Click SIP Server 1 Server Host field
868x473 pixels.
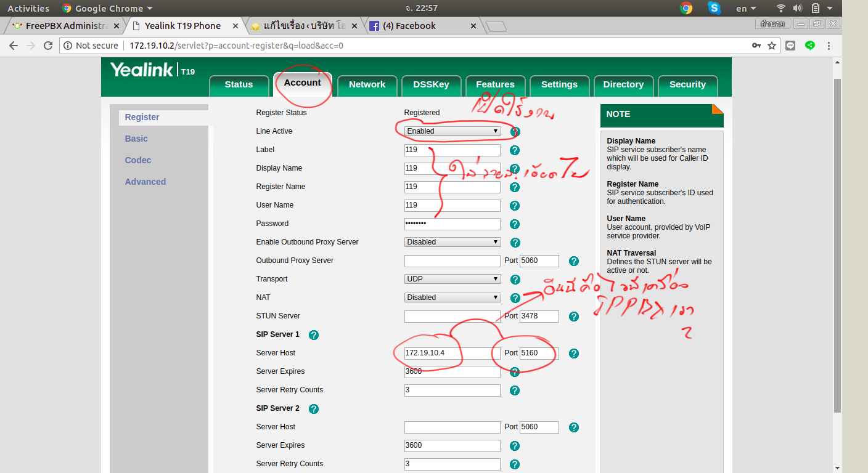pos(452,353)
